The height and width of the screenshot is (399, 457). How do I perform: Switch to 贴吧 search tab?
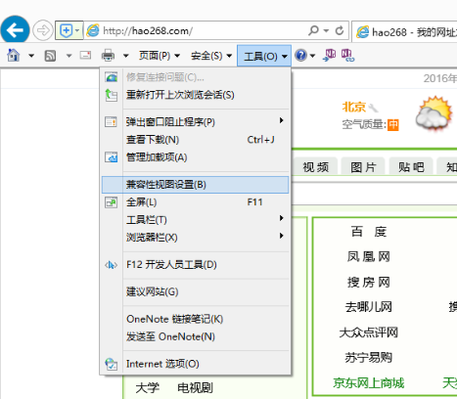(x=411, y=167)
